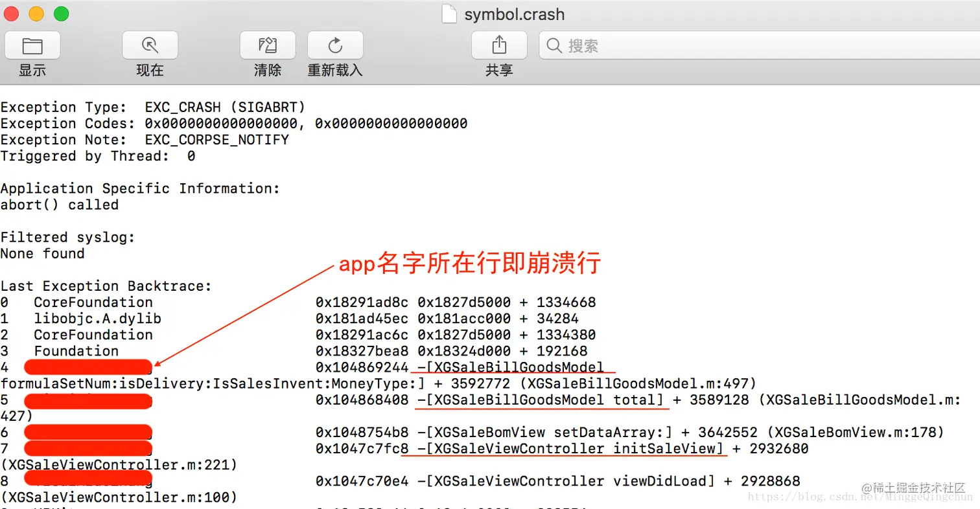Click the "Exception Note: EXC_CORPSE_NOTIFY" line
This screenshot has width=980, height=509.
click(x=145, y=139)
